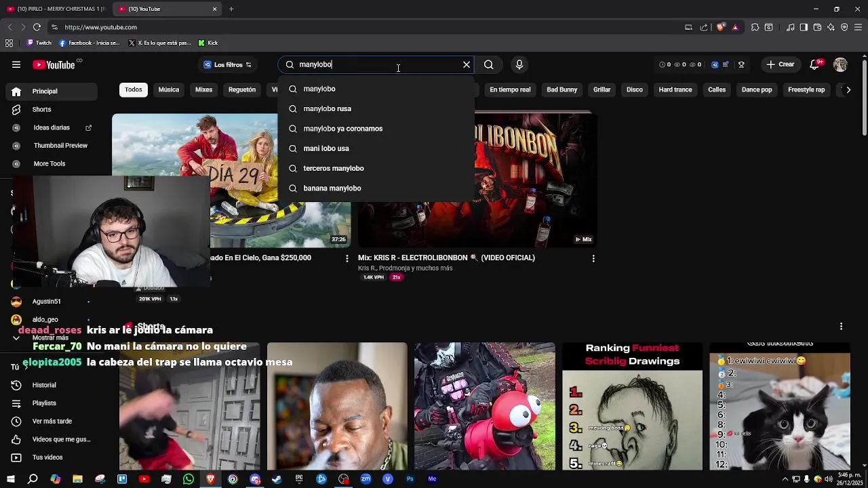868x488 pixels.
Task: Select the Mixes filter chip
Action: (204, 89)
